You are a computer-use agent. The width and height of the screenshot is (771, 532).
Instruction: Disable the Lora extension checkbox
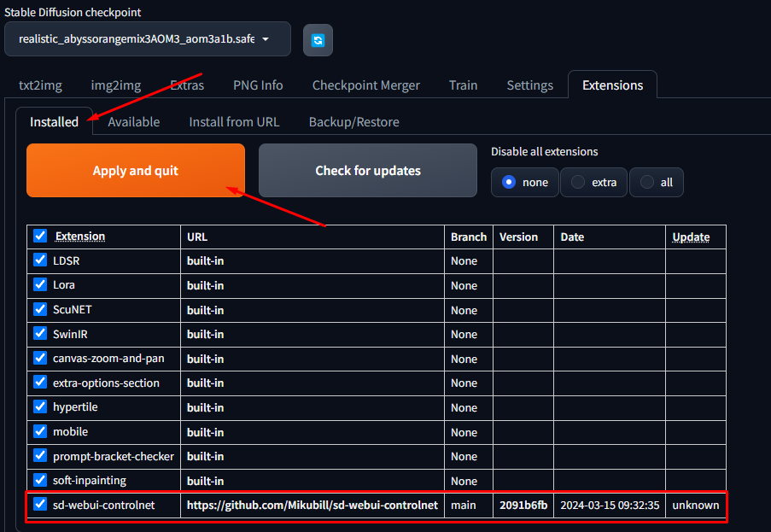pos(40,285)
